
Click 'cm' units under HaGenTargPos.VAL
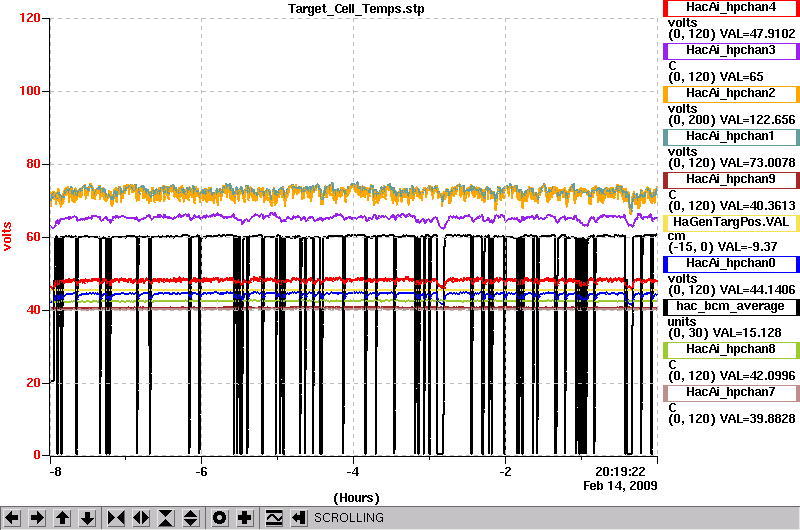click(677, 237)
